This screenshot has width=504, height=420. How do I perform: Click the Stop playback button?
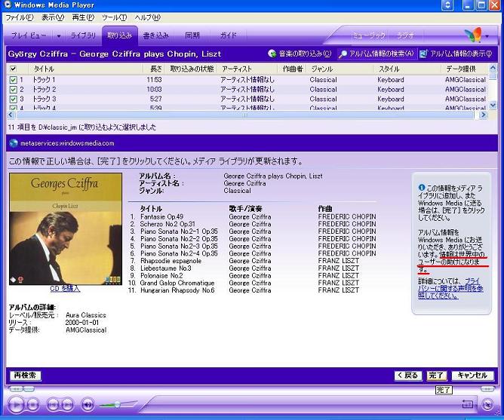tap(32, 405)
